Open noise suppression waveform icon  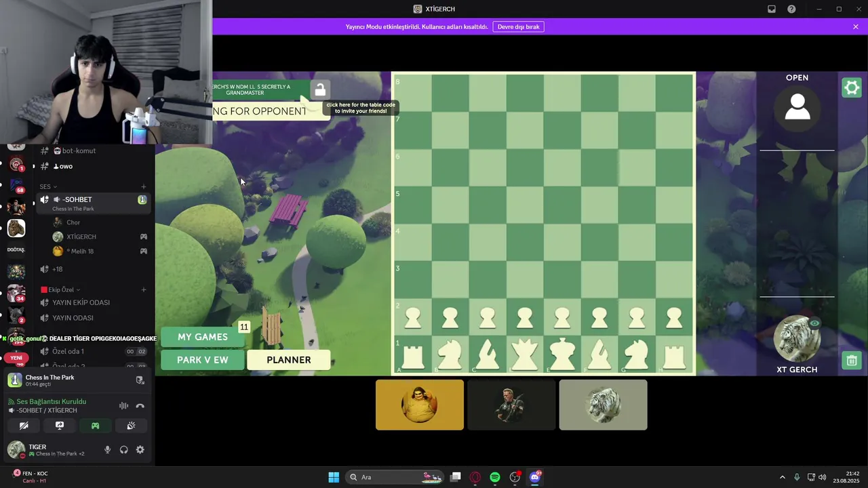[123, 406]
